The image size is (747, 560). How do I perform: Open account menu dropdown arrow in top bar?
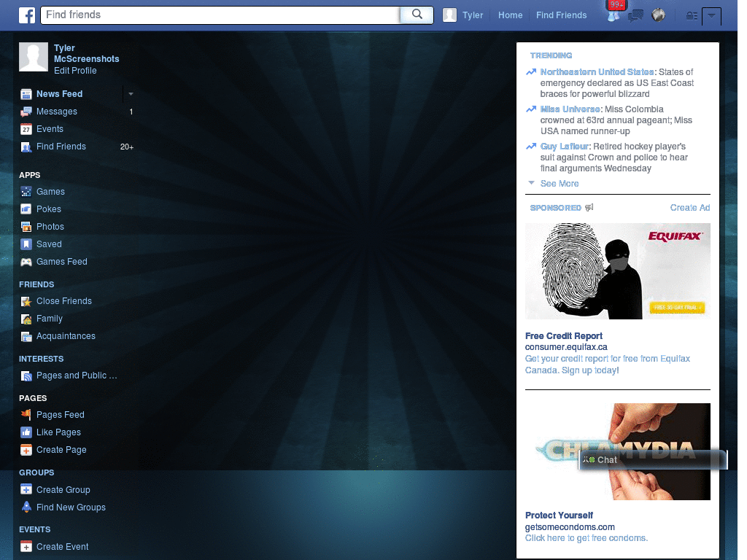point(711,16)
